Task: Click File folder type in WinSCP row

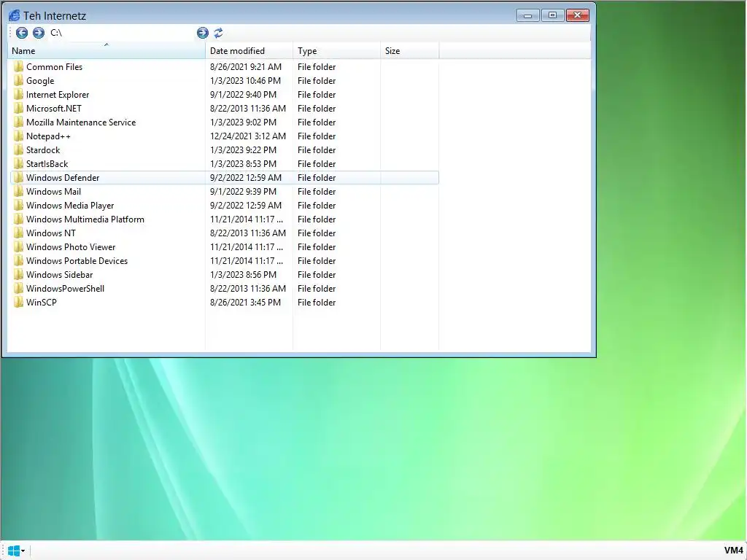Action: [317, 301]
